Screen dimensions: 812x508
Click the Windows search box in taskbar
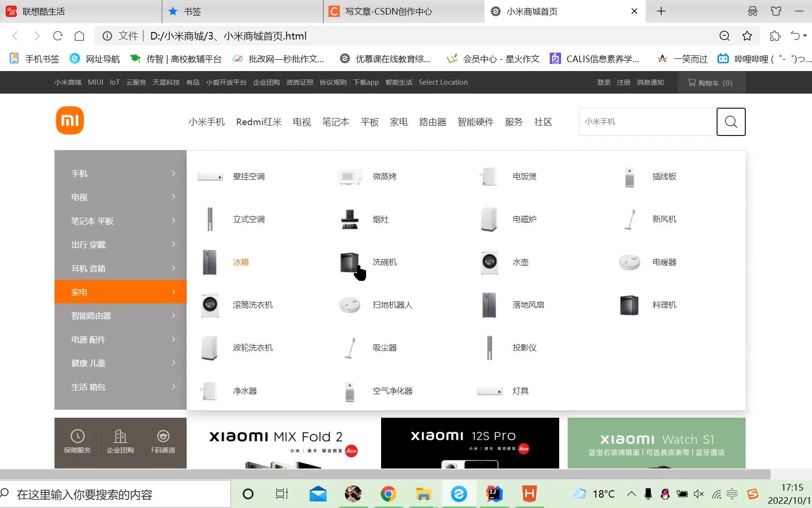115,494
